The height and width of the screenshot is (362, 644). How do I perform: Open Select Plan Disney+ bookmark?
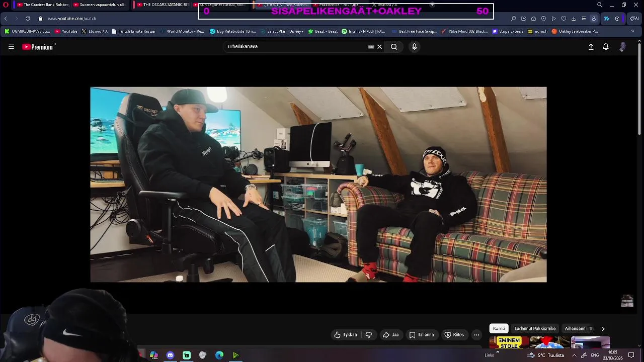click(x=281, y=31)
